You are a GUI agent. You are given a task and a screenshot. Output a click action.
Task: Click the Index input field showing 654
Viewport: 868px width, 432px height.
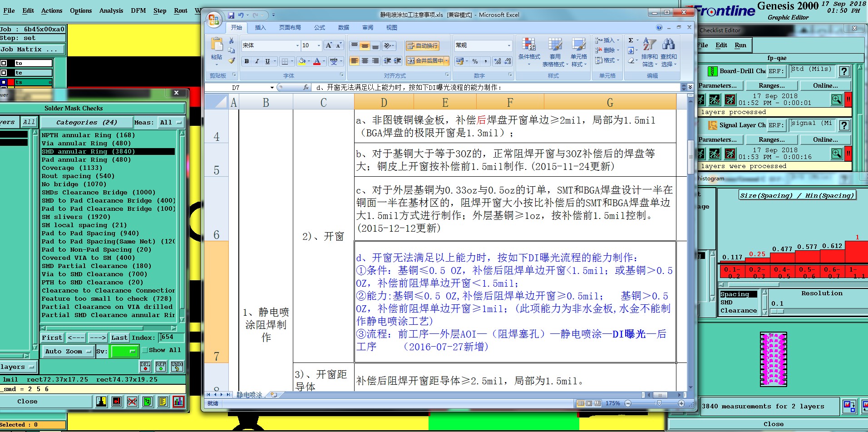(x=172, y=337)
